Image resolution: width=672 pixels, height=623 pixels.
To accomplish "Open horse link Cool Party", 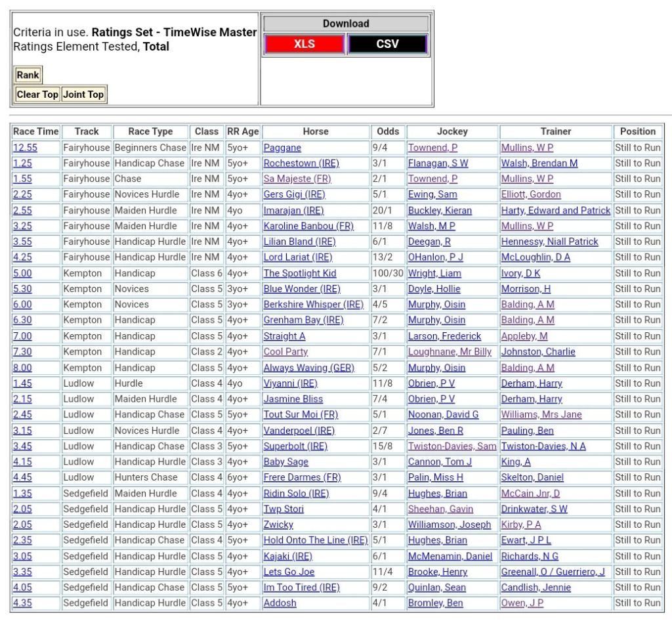I will [285, 352].
